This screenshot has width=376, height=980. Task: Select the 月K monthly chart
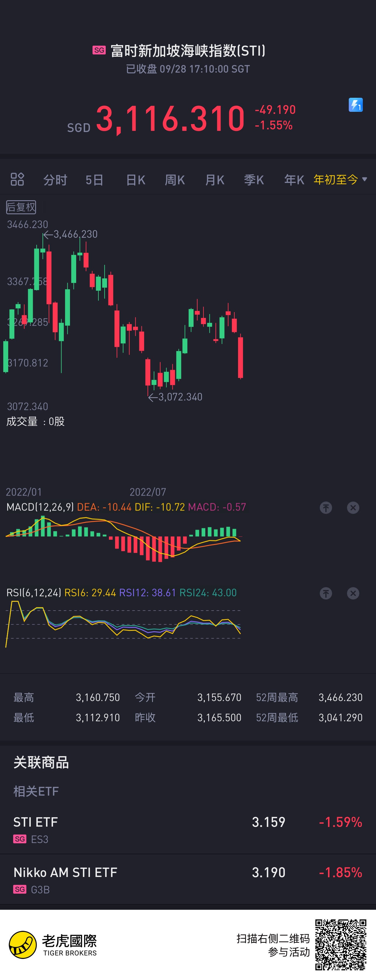215,179
